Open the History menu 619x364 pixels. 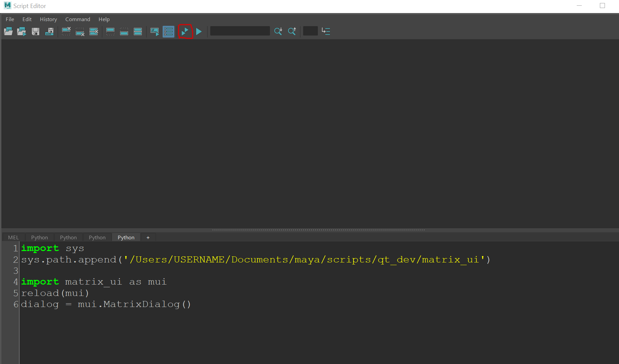[x=48, y=19]
